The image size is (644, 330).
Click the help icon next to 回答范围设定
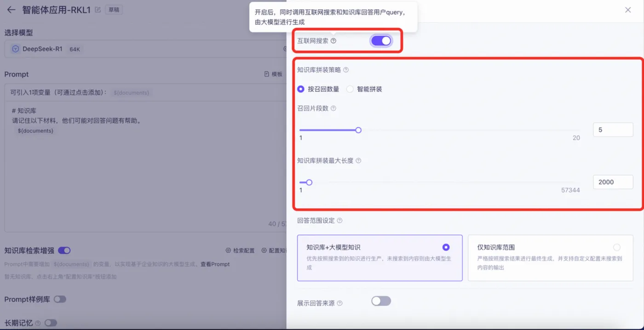tap(339, 221)
